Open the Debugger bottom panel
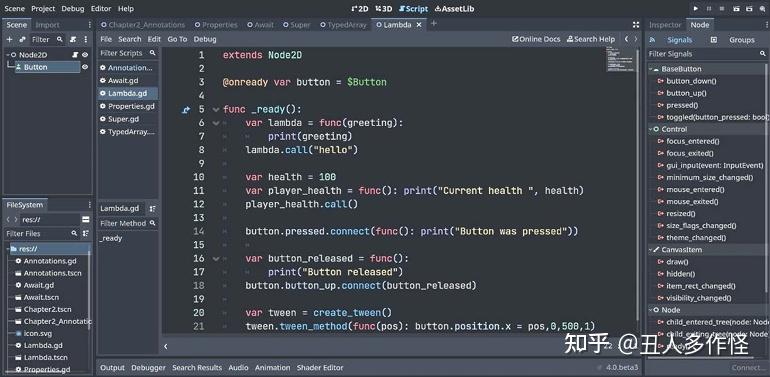This screenshot has height=377, width=770. tap(148, 368)
